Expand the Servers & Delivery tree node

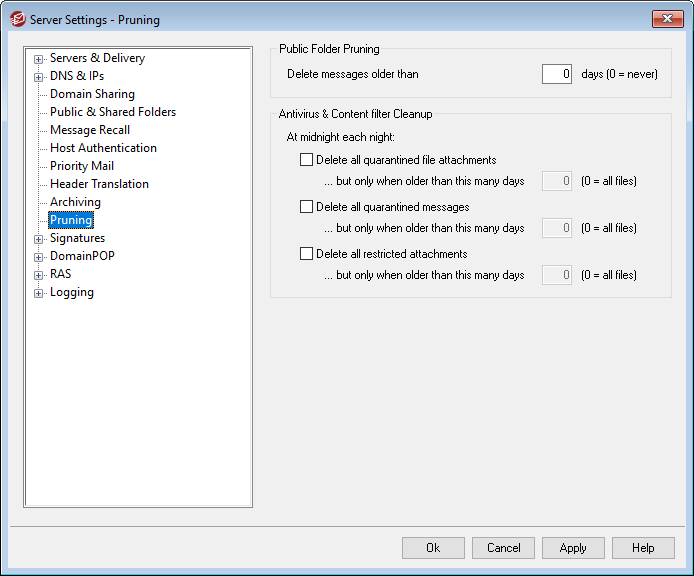[x=39, y=59]
